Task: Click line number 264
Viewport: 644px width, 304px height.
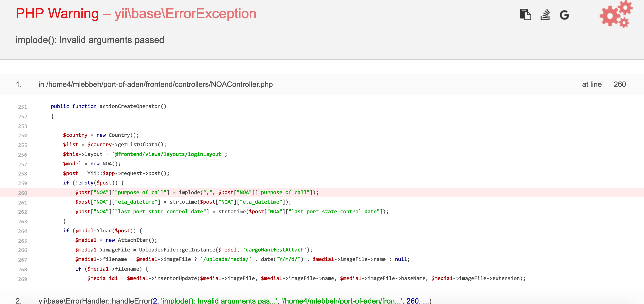Action: click(23, 231)
